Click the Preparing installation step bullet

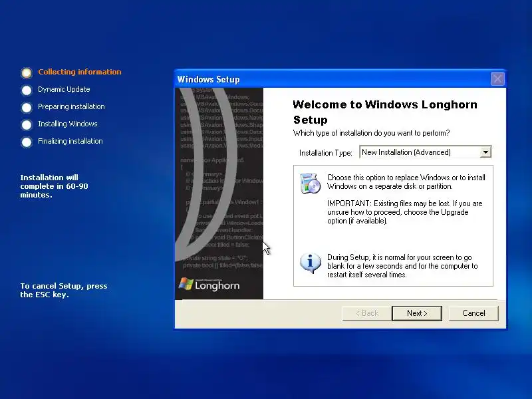coord(27,107)
